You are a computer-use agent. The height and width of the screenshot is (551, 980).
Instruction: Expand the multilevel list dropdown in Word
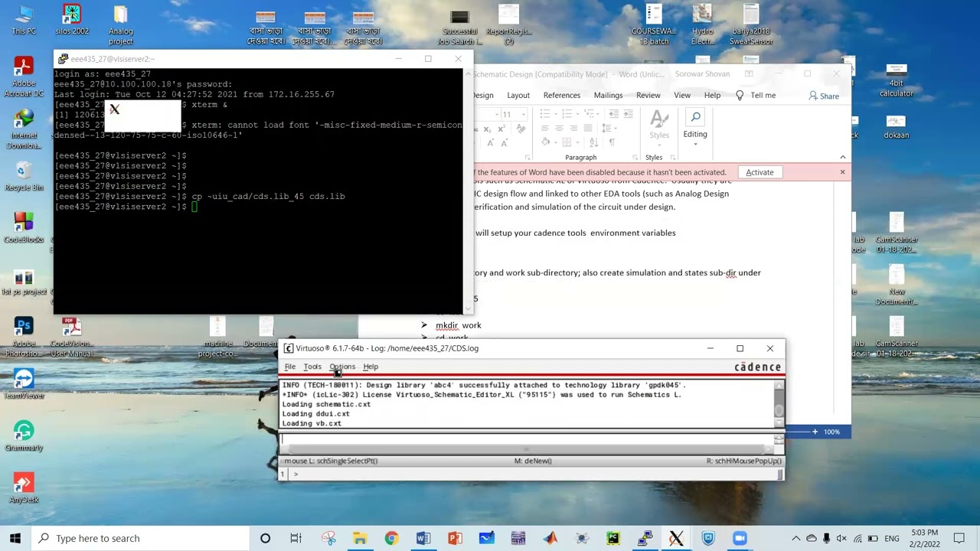point(597,114)
